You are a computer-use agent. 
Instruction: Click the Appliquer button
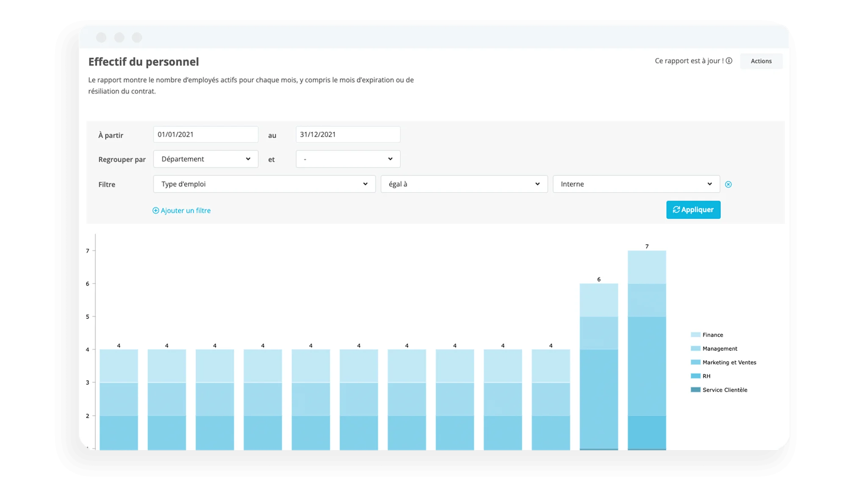(x=693, y=210)
